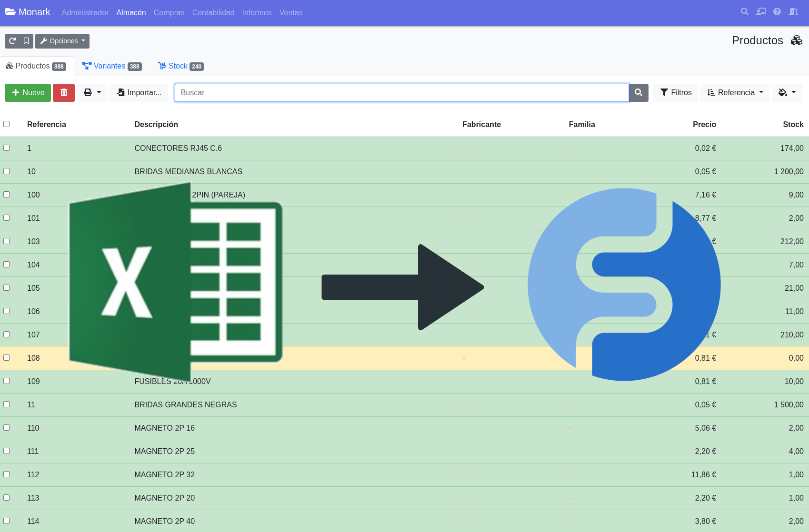Open the global search icon in the top bar
This screenshot has width=809, height=532.
tap(745, 11)
